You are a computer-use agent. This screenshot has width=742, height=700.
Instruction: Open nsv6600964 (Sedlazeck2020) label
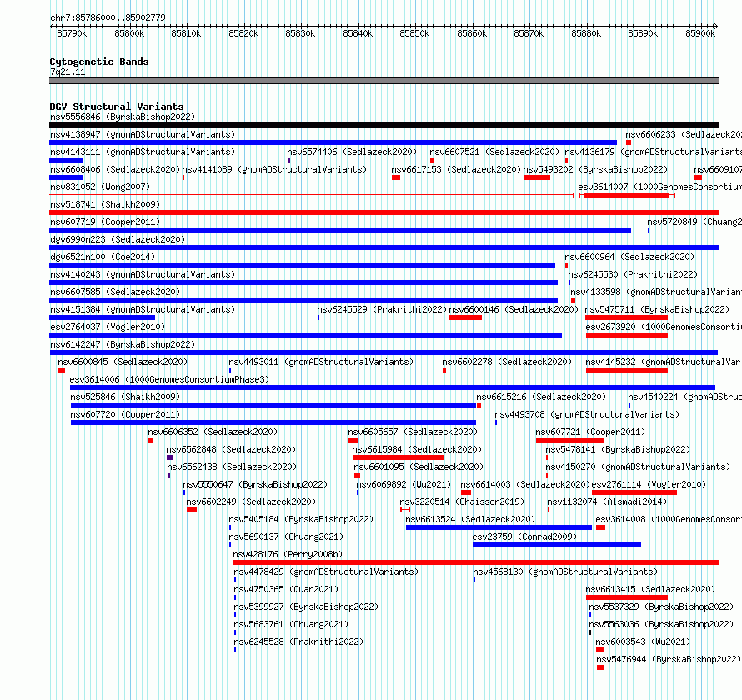coord(629,257)
